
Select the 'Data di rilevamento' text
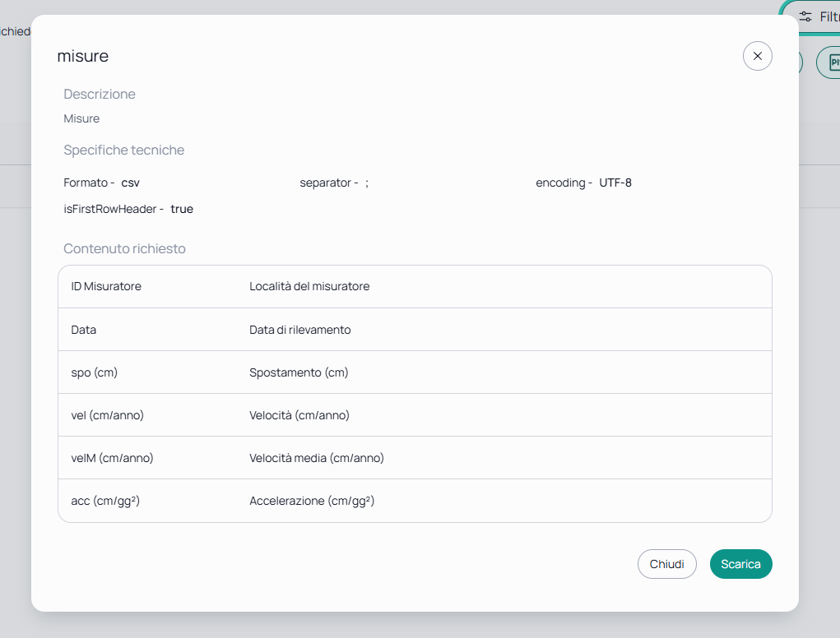pos(300,330)
